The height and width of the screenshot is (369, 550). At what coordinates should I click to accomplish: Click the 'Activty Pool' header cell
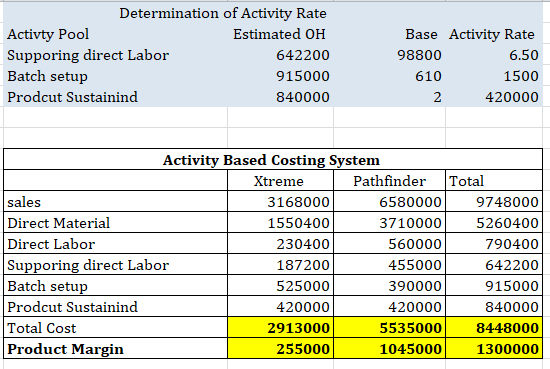click(x=48, y=34)
